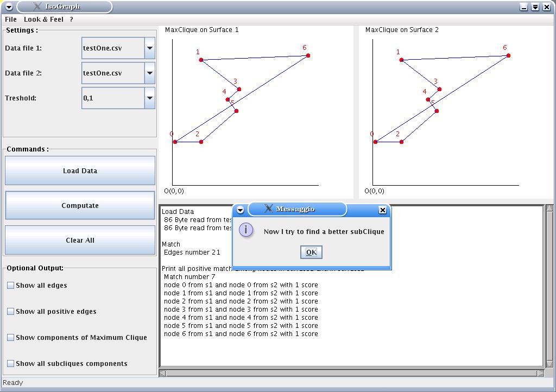Viewport: 556px width, 392px height.
Task: Enable the Show all edges checkbox
Action: 10,286
